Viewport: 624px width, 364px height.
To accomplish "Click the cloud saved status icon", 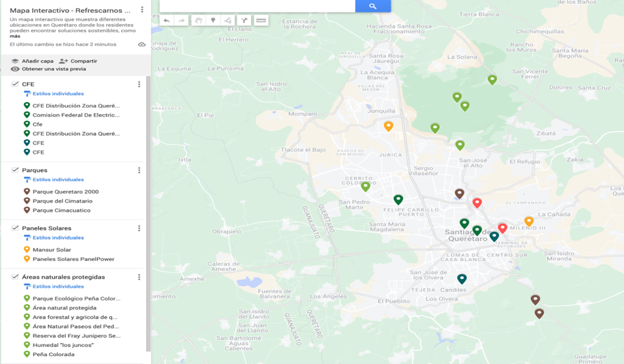I will click(x=142, y=44).
